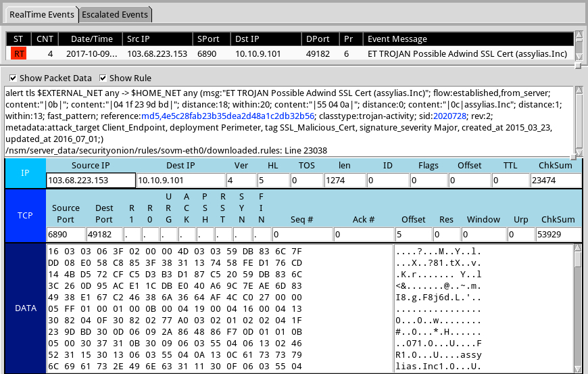Click the Dest IP field in IP header

tap(180, 181)
